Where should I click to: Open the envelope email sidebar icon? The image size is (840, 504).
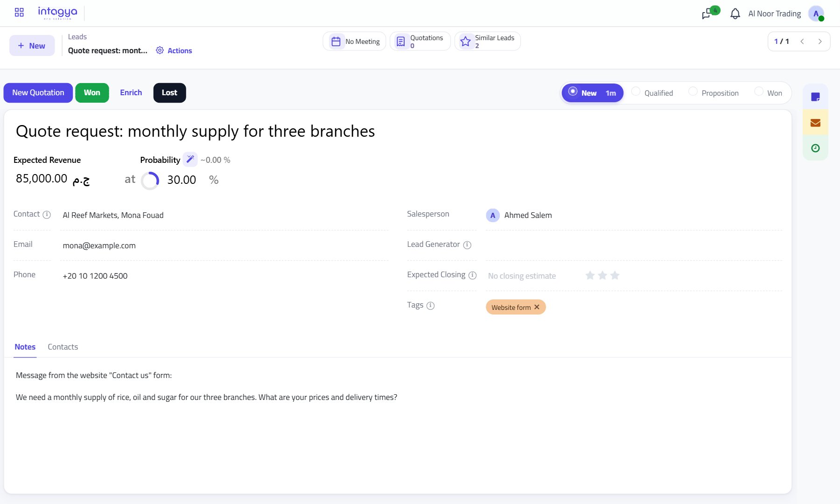[x=815, y=123]
